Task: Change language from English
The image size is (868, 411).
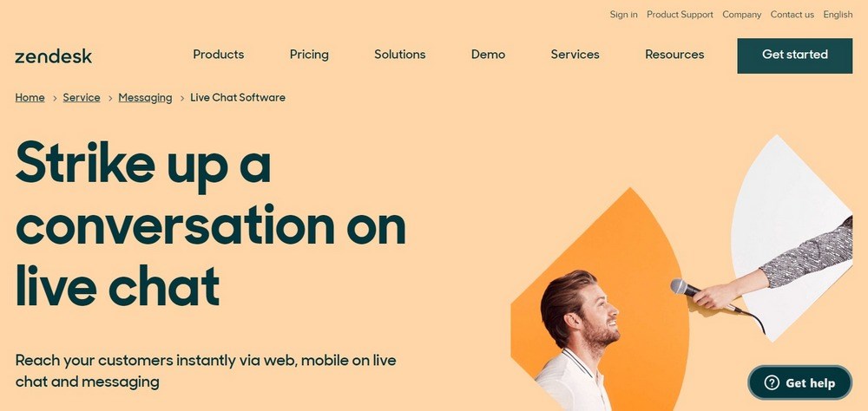Action: [x=838, y=15]
